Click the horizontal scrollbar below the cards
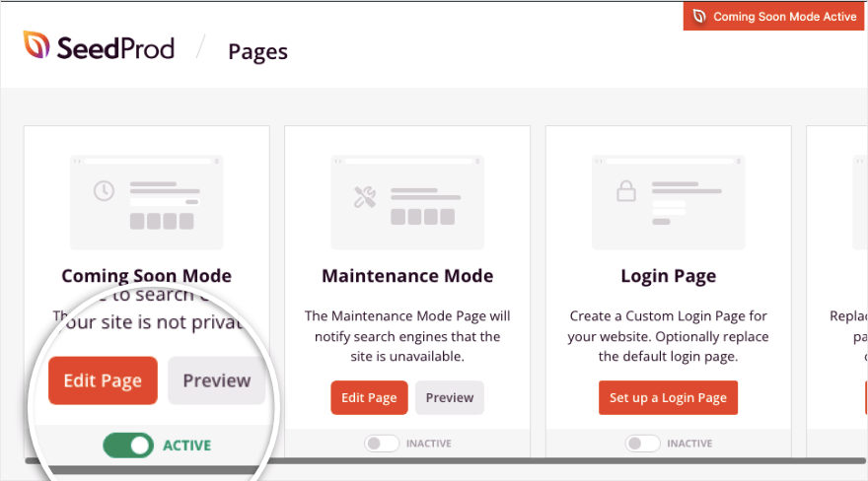This screenshot has height=481, width=868. [x=446, y=460]
